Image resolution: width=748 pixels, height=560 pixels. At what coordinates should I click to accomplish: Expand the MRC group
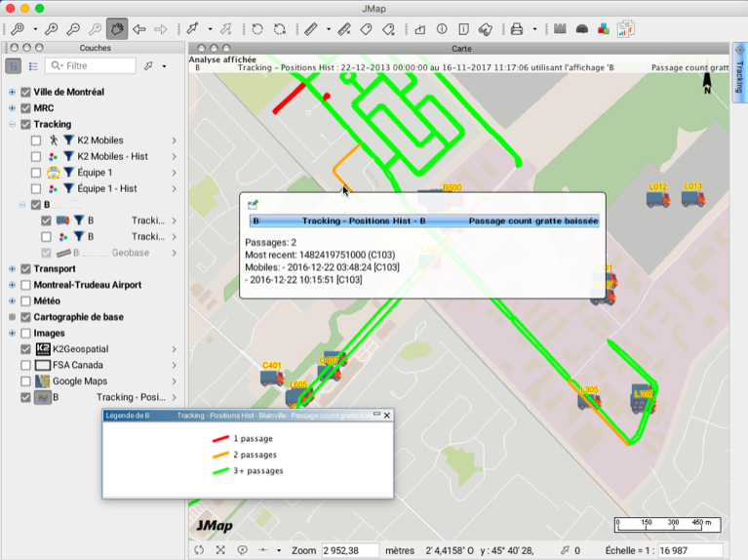[12, 108]
